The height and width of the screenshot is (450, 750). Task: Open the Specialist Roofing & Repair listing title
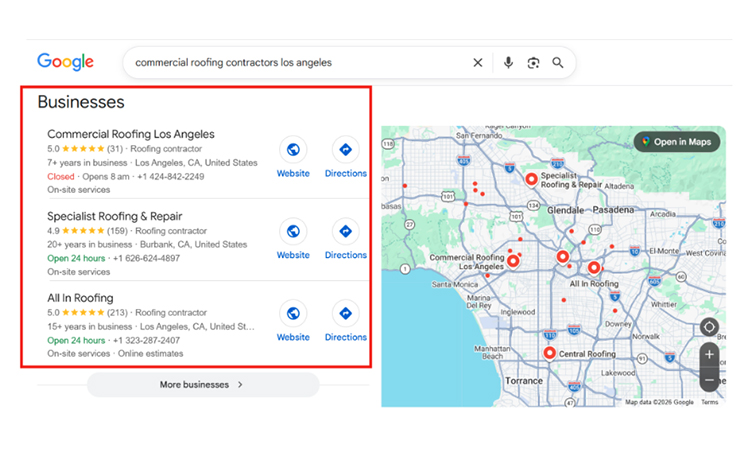click(114, 216)
